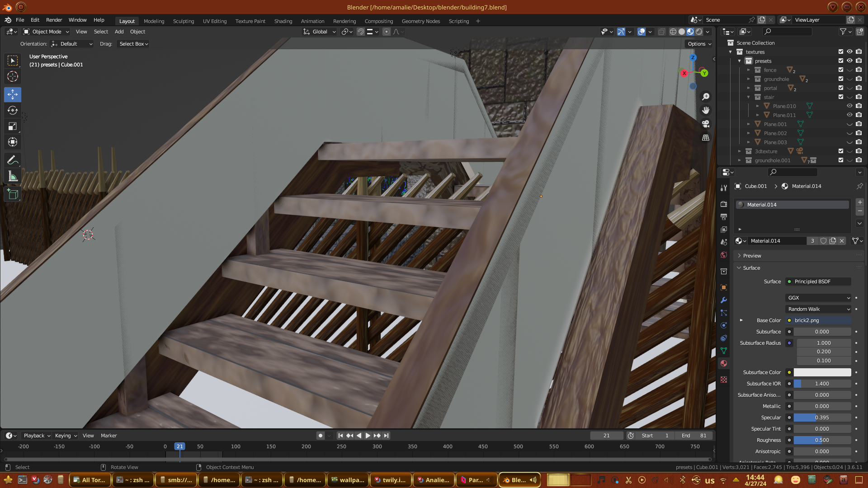
Task: Toggle visibility eye of Plane.010
Action: 849,106
